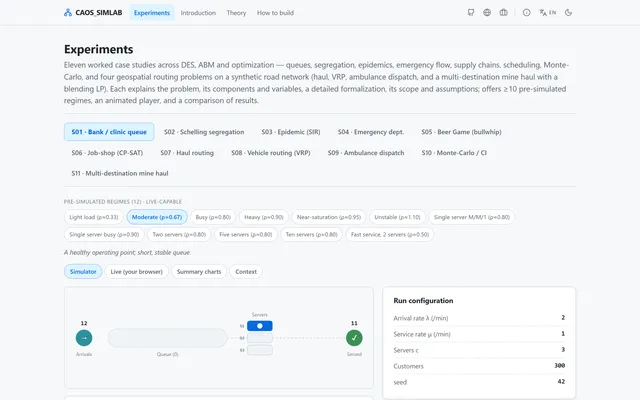Open the book documentation icon

504,13
